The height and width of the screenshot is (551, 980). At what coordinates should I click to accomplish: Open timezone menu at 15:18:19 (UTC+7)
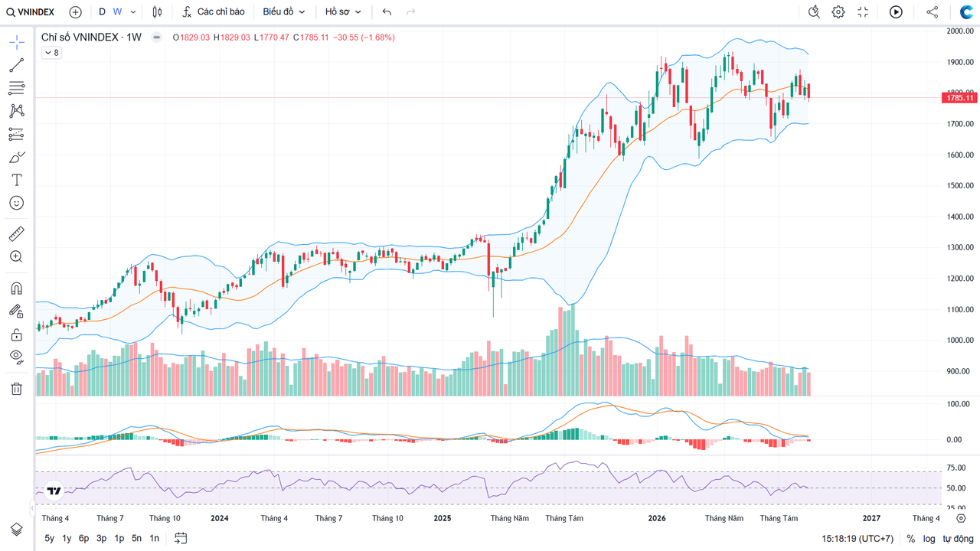click(857, 539)
